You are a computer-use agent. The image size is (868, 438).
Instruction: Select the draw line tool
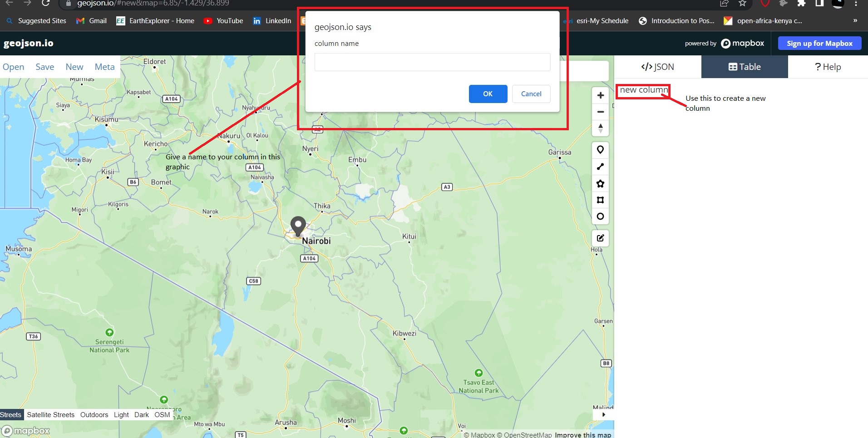[600, 167]
